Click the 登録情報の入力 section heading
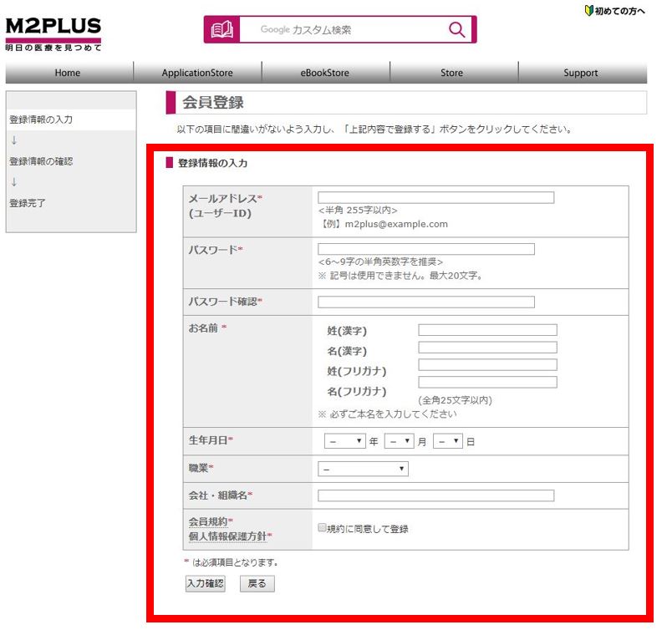This screenshot has height=635, width=672. [x=212, y=163]
